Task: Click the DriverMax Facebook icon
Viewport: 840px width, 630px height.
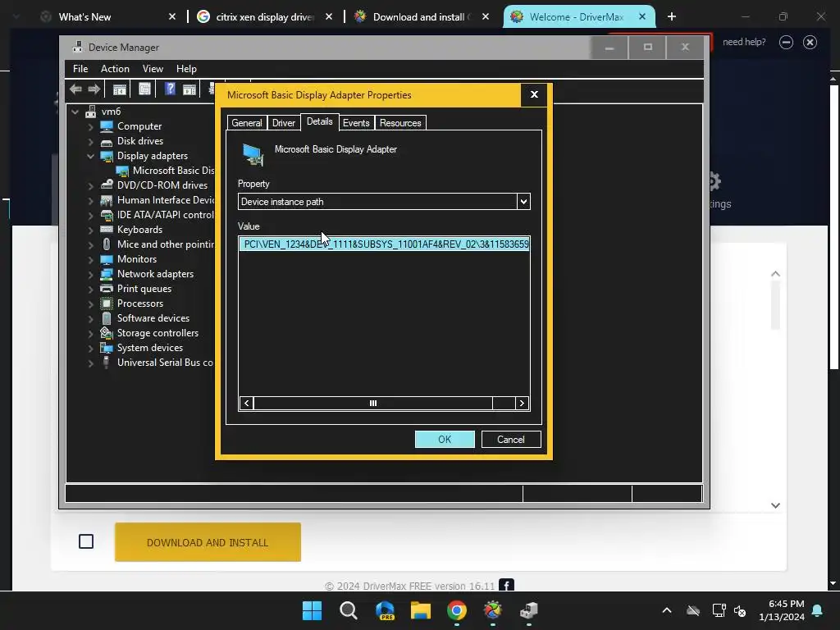Action: click(x=506, y=586)
